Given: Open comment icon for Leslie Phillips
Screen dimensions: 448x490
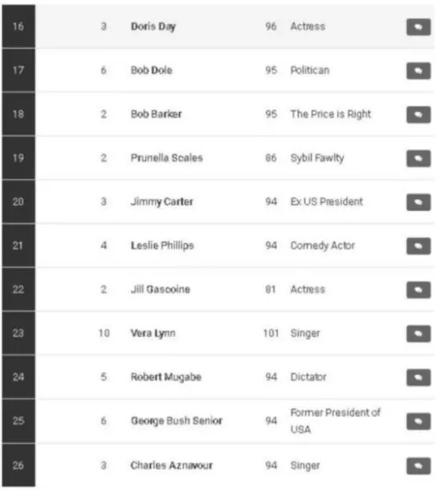Looking at the screenshot, I should (418, 246).
